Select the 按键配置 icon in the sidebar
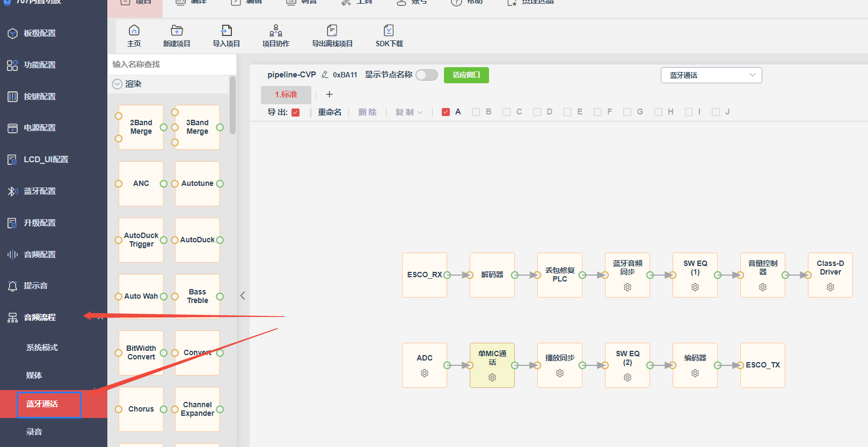Viewport: 868px width, 447px height. coord(12,97)
